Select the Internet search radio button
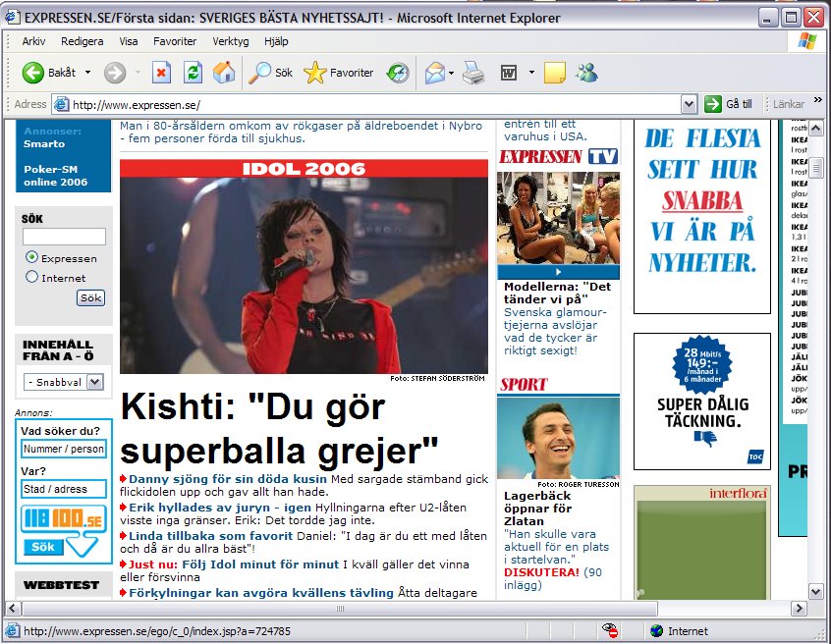 pos(31,277)
